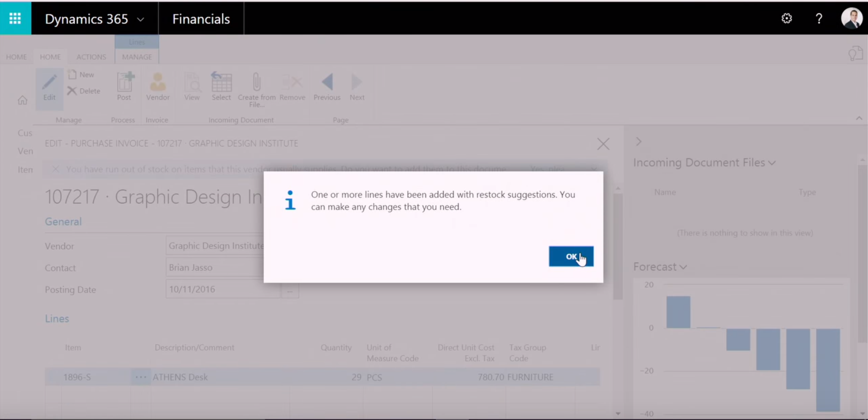The width and height of the screenshot is (868, 420).
Task: Click the scroll down arrow of invoice page
Action: [x=618, y=413]
